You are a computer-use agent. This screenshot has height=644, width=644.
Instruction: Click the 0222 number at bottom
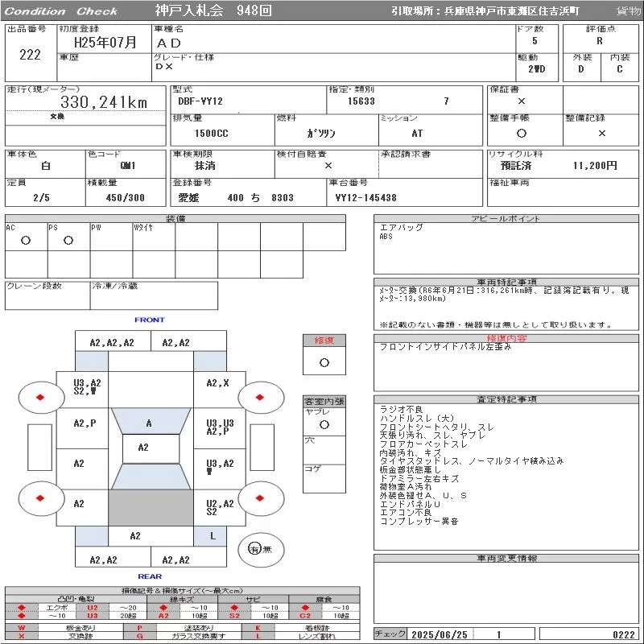pyautogui.click(x=625, y=634)
